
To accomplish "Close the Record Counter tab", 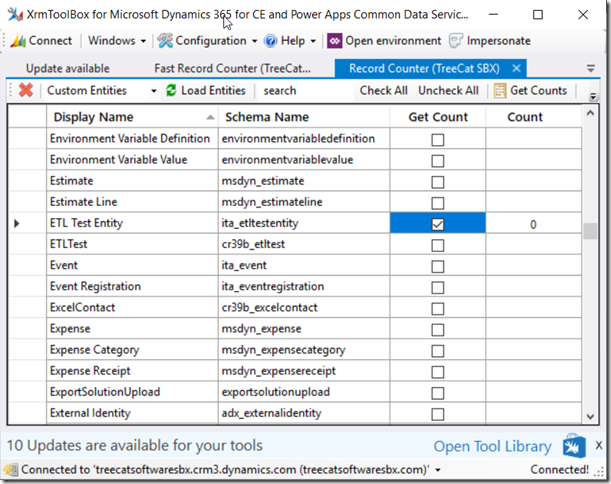I will pos(516,69).
